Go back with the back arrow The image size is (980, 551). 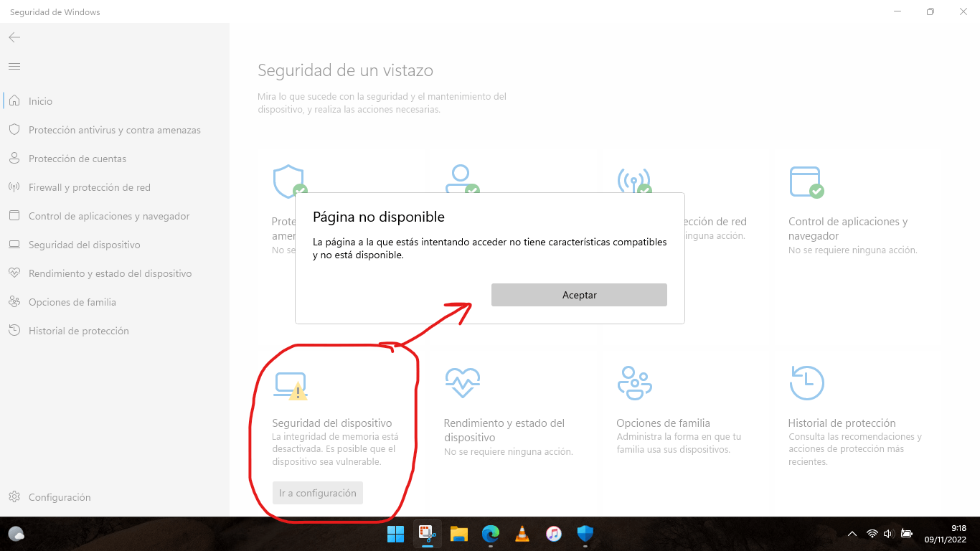click(14, 37)
